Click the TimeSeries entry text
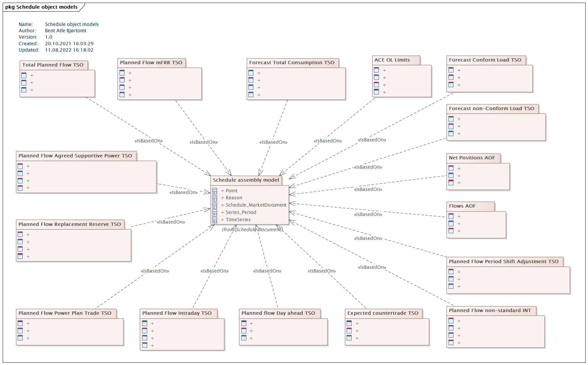588x365 pixels. (238, 220)
